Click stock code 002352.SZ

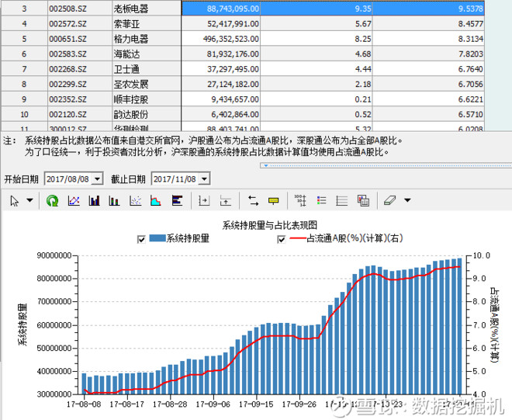(68, 99)
